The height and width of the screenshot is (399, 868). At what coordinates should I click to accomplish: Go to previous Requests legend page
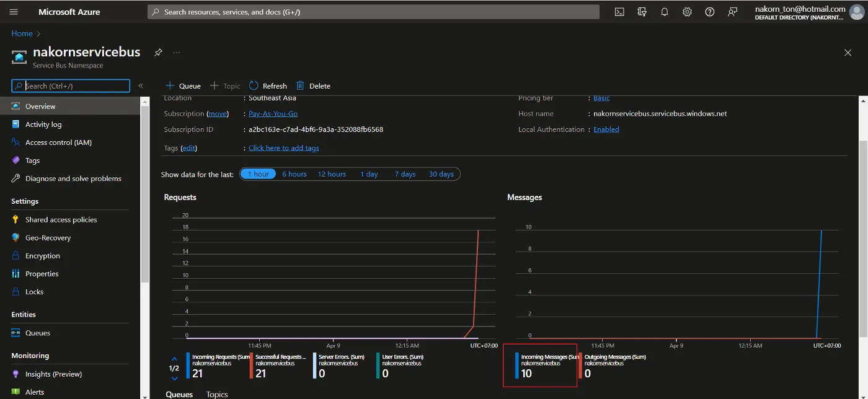174,359
